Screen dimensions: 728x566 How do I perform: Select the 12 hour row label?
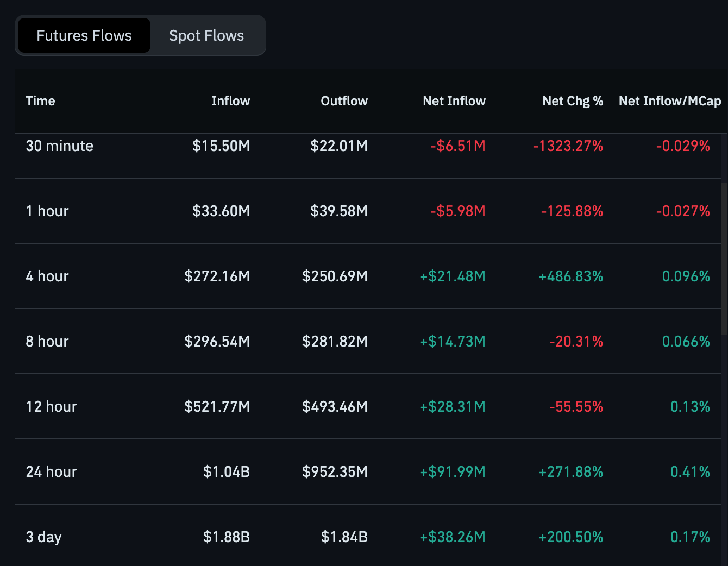pyautogui.click(x=52, y=407)
